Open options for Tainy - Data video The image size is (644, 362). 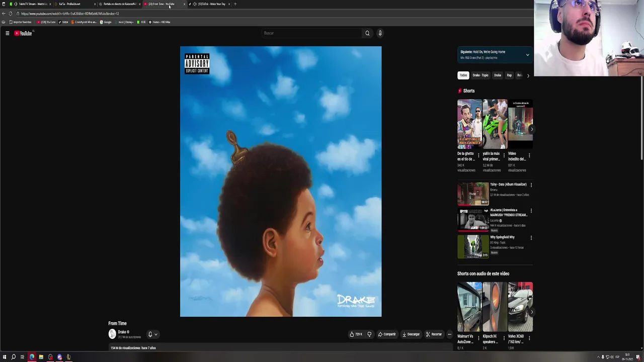531,185
